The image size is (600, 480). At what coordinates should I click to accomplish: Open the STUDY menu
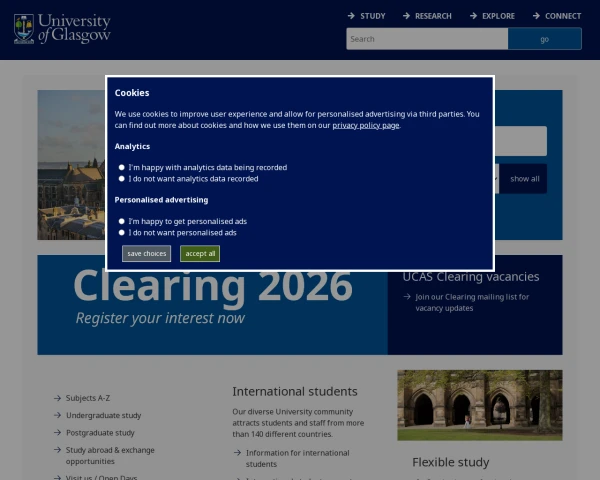pyautogui.click(x=372, y=16)
